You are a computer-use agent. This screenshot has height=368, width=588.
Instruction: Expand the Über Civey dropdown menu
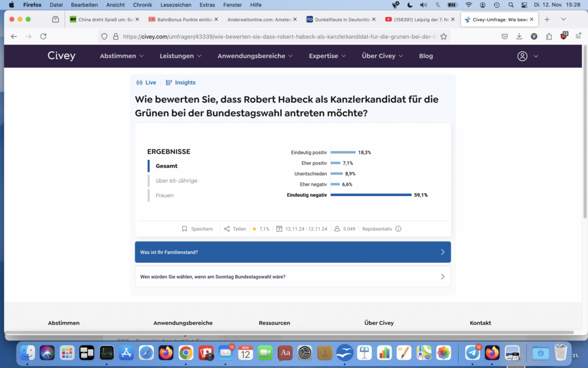(382, 56)
